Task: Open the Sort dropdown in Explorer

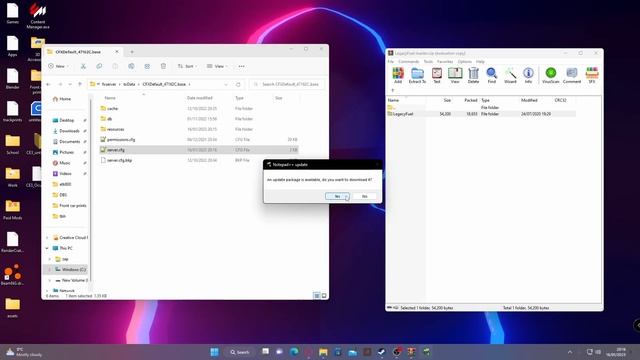Action: [187, 66]
